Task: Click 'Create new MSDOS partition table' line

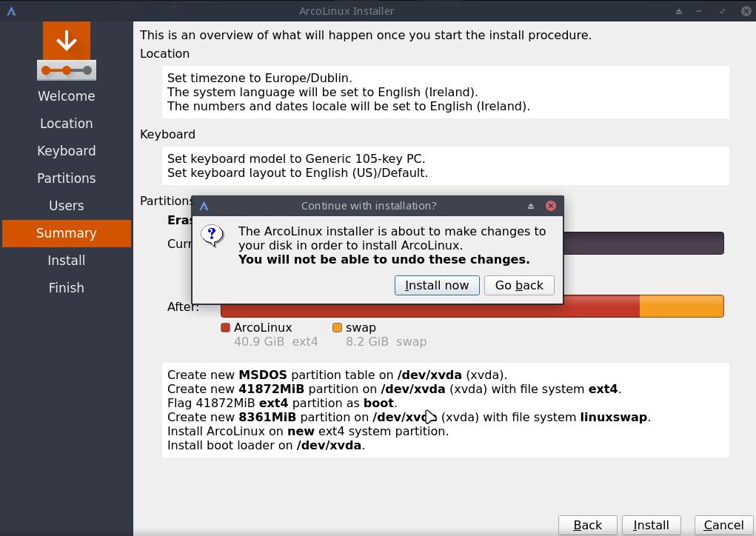Action: coord(337,375)
